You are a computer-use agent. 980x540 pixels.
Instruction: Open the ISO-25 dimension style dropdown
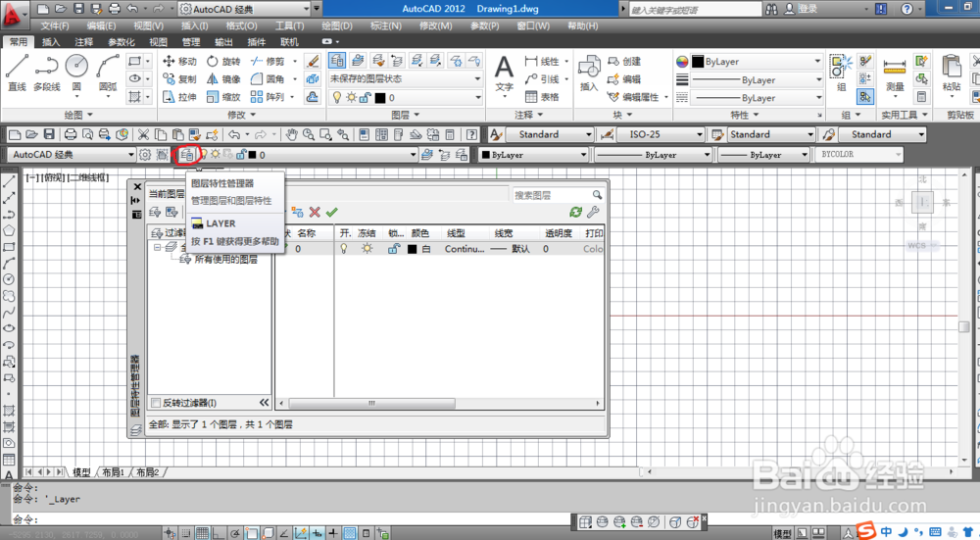(660, 134)
